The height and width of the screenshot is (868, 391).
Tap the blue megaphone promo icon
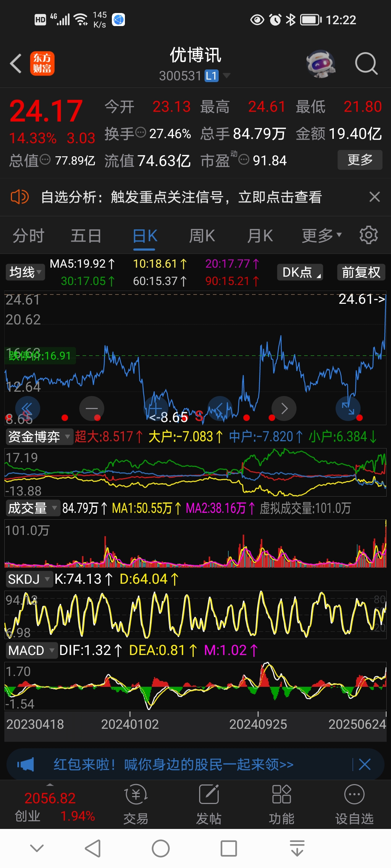[x=25, y=765]
